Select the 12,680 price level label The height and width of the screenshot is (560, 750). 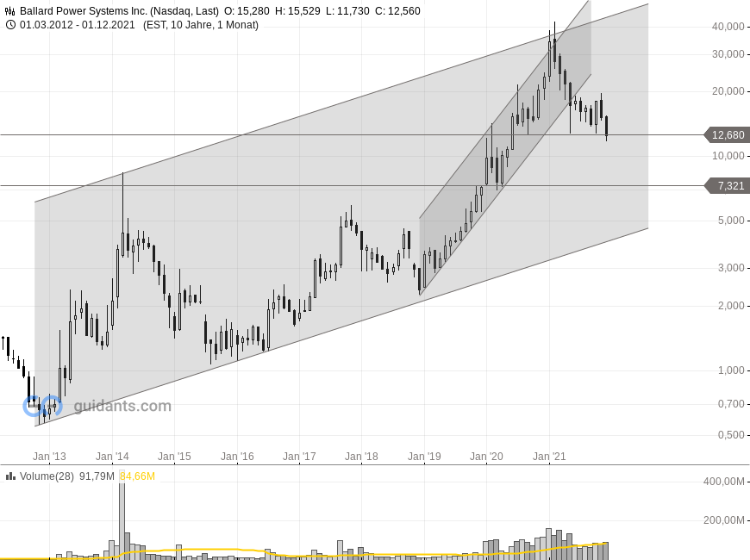coord(727,135)
